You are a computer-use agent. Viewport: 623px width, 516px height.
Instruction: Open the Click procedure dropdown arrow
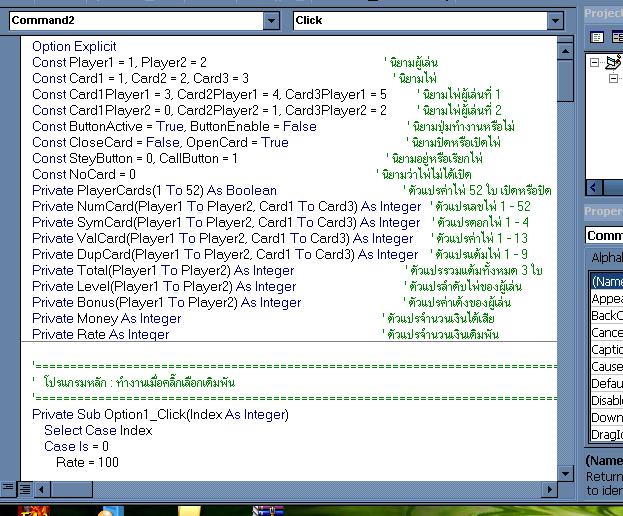pyautogui.click(x=555, y=20)
